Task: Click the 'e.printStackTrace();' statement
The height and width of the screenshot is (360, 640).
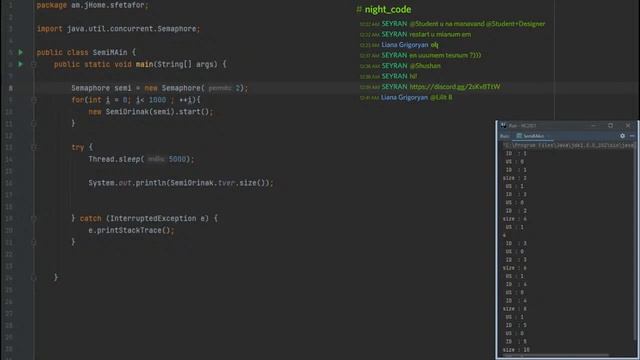Action: 131,230
